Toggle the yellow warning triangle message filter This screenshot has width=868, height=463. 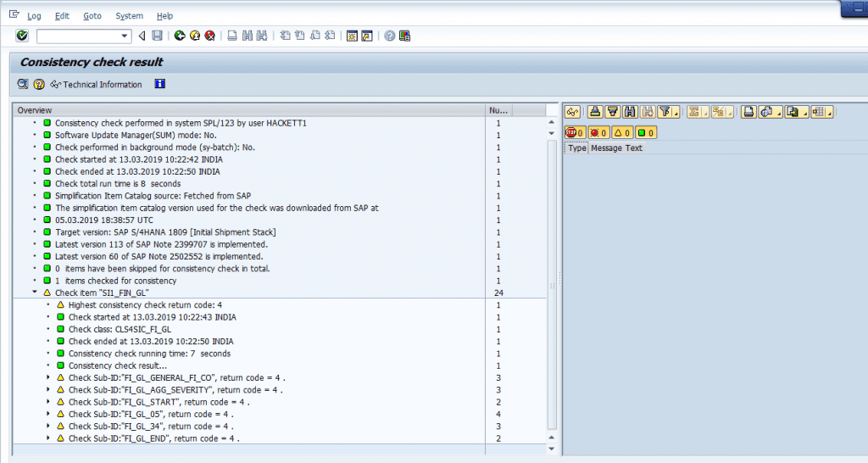click(x=621, y=132)
